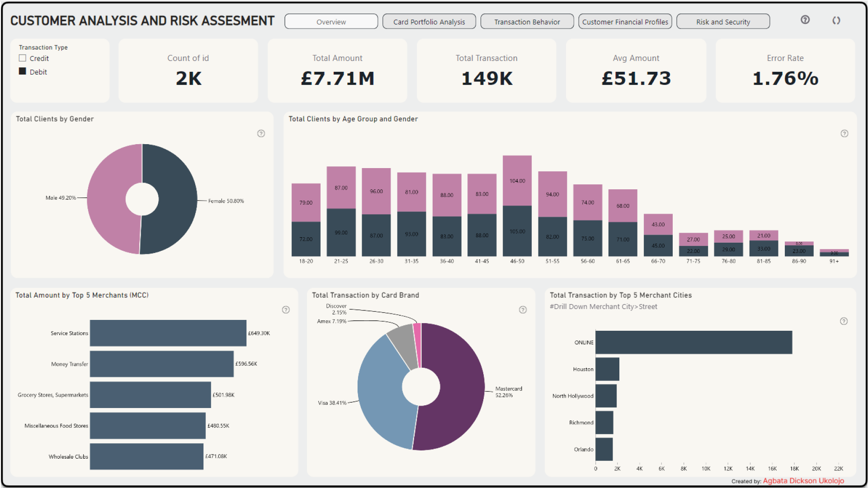Click the Avg Amount £51.73 card
Screen dimensions: 868x488
coord(636,70)
